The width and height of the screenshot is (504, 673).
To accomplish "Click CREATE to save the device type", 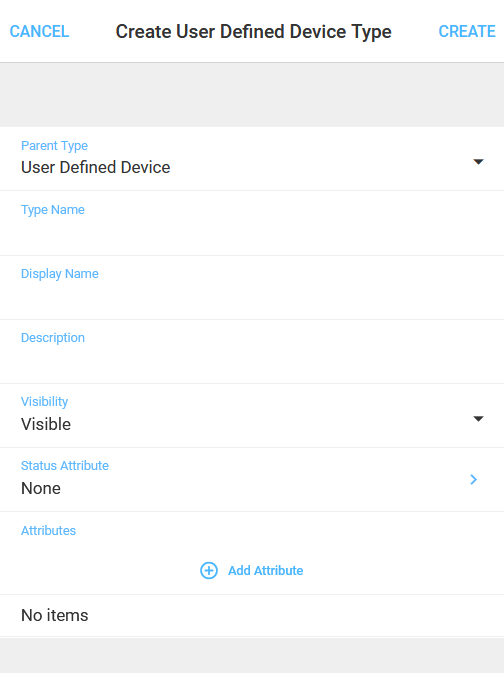I will pos(467,31).
